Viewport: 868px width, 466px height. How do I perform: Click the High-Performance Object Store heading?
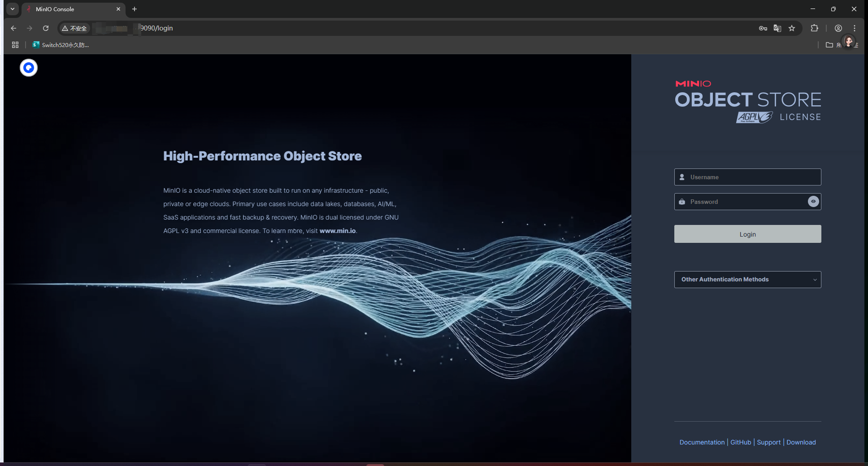(262, 156)
